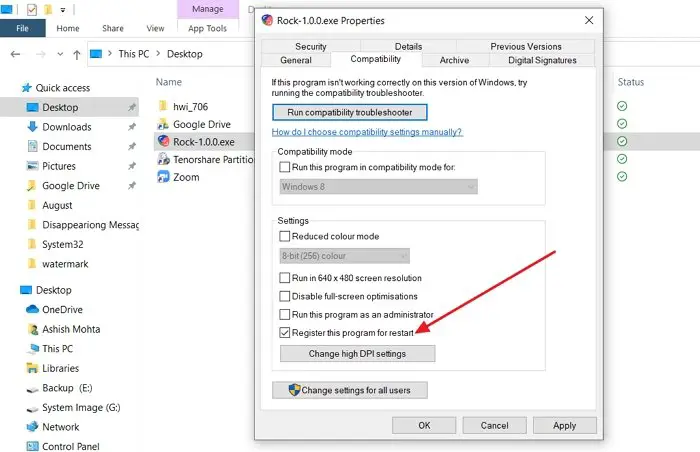Click the Ashish Mohta user icon
This screenshot has width=700, height=452.
tap(33, 329)
